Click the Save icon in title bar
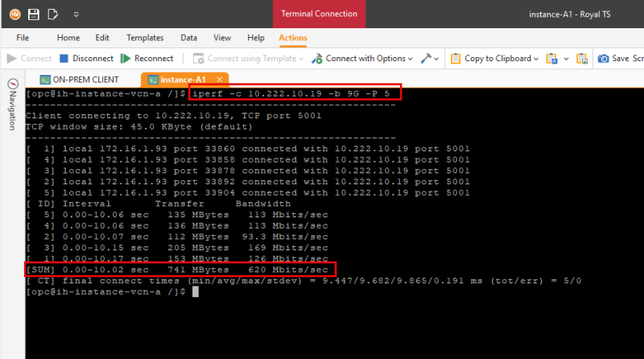644x359 pixels. 34,14
